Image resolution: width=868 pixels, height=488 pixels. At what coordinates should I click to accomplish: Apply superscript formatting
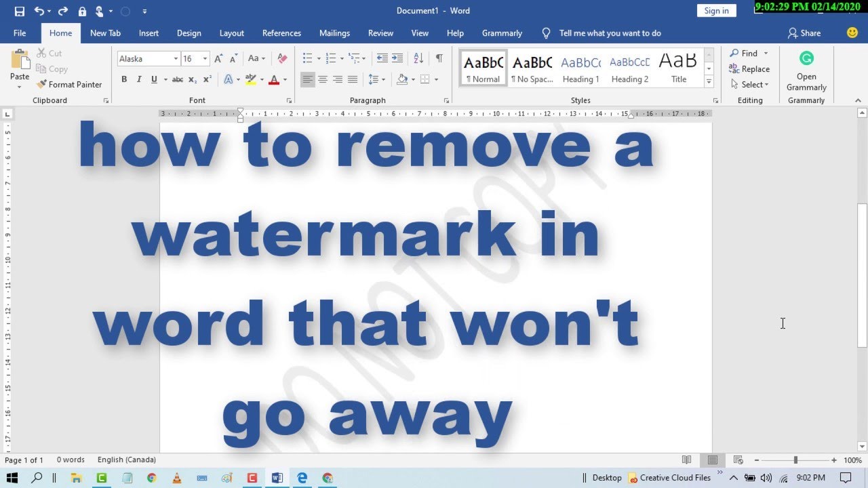(x=208, y=79)
